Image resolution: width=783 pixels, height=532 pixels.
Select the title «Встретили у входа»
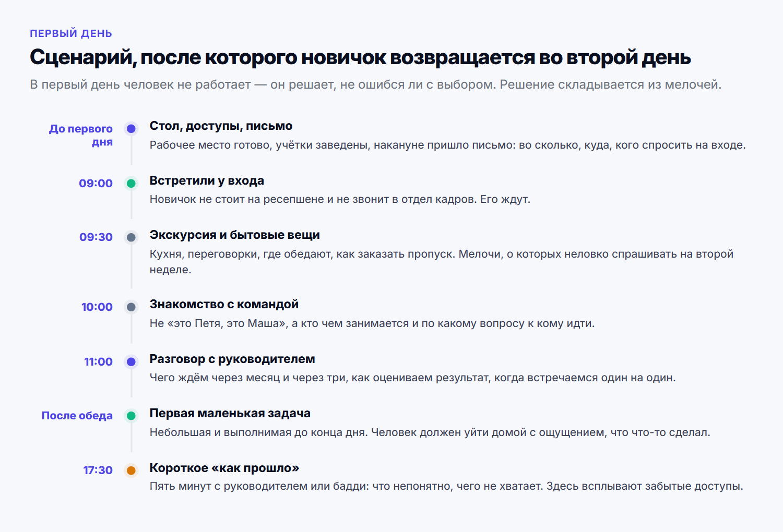pyautogui.click(x=207, y=180)
